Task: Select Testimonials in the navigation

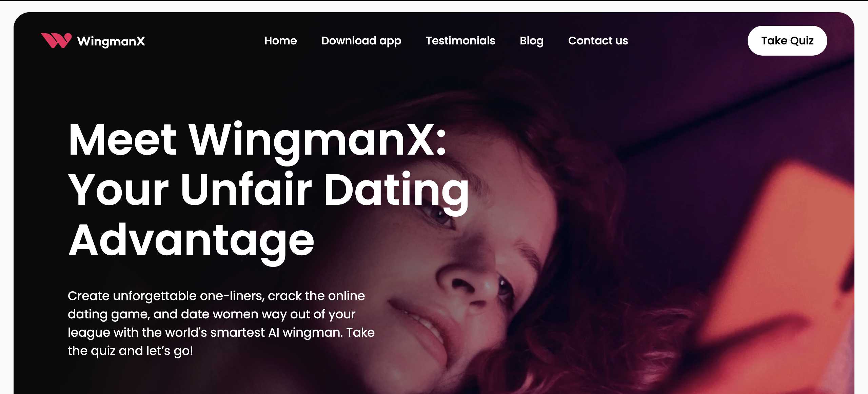Action: (460, 41)
